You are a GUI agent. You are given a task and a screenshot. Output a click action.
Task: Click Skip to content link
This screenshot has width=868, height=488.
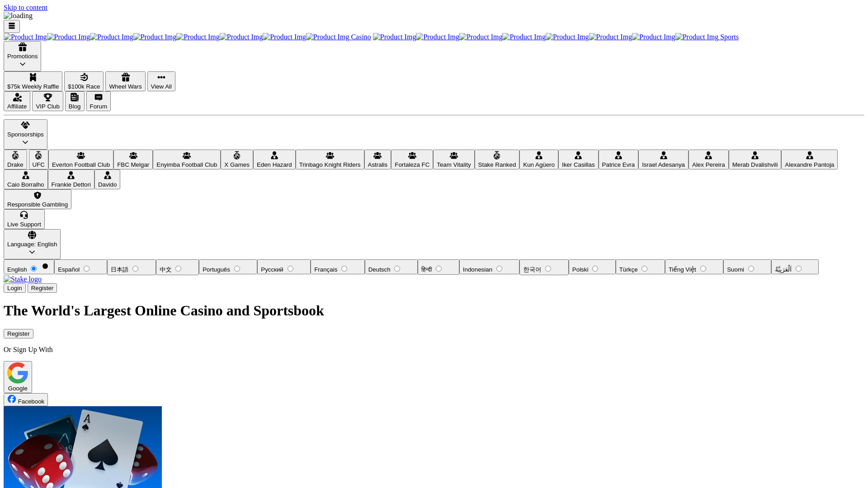pyautogui.click(x=25, y=8)
